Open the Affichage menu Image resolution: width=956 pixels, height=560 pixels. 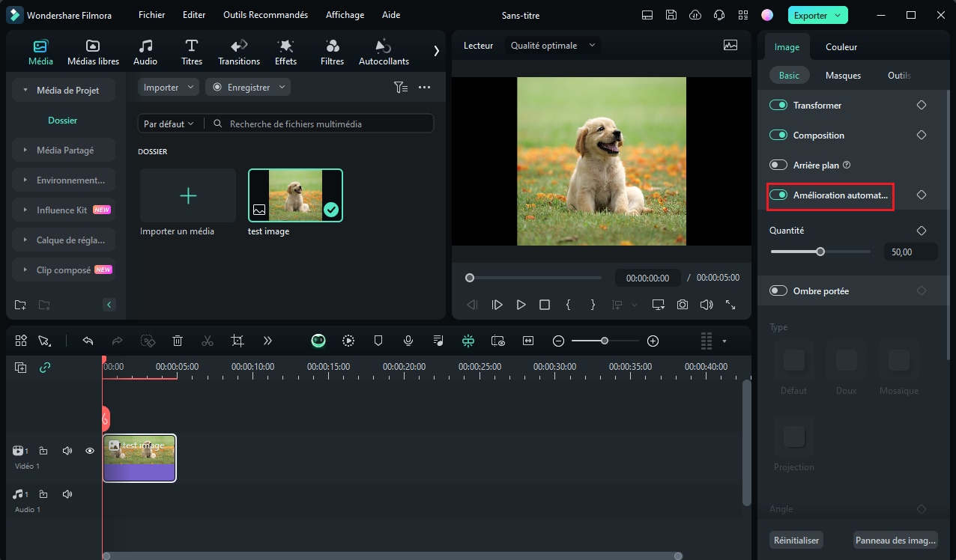coord(345,15)
